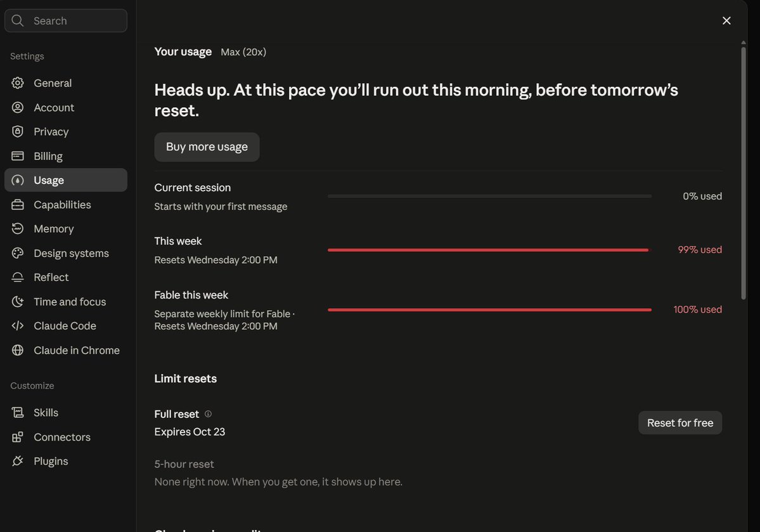This screenshot has width=760, height=532.
Task: Click the Expires Oct 23 text
Action: coord(190,432)
